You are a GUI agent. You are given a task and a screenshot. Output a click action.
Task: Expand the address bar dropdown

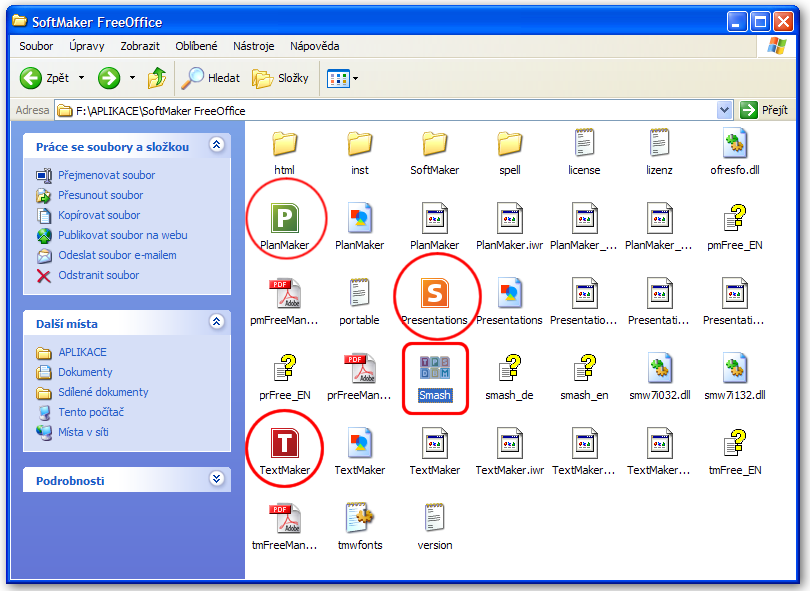click(724, 110)
